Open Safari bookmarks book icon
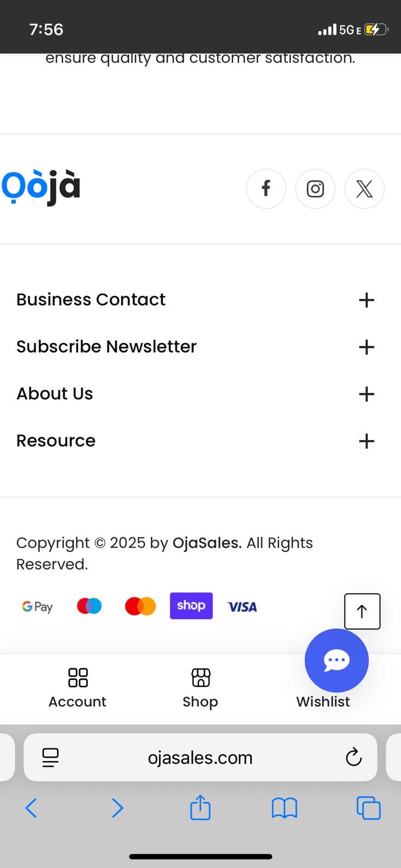Screen dimensions: 401x868 284,808
